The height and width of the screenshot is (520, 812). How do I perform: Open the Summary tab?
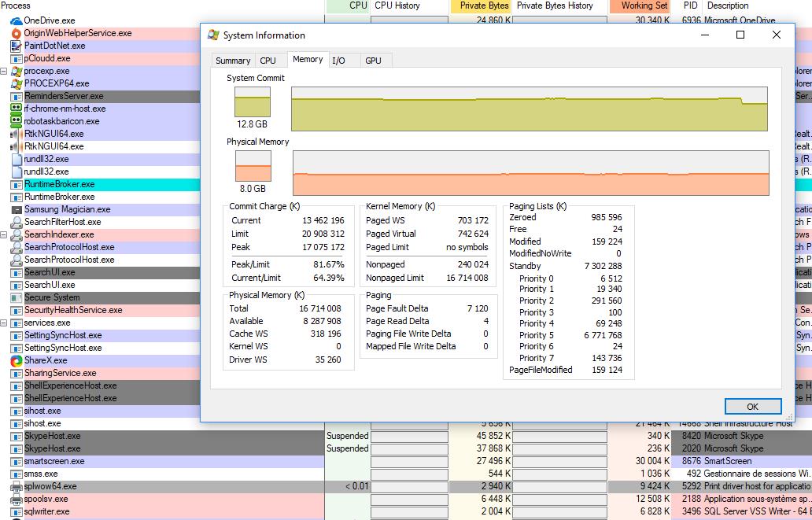click(233, 61)
